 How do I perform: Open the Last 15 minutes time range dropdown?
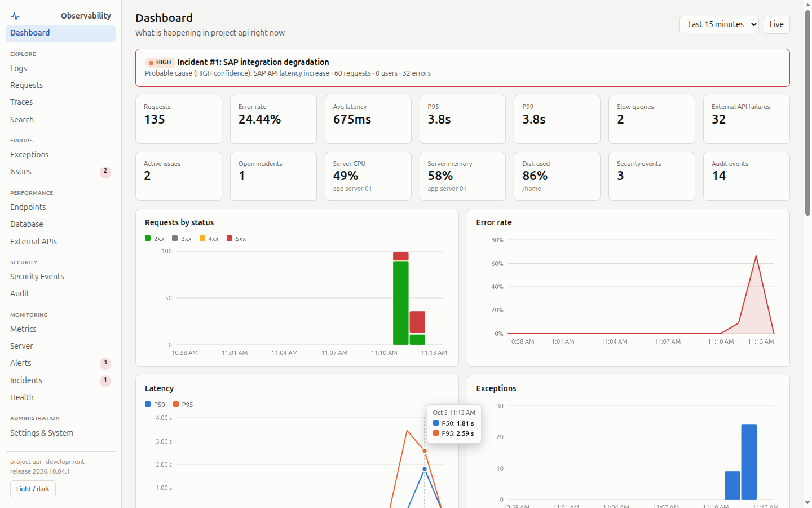(x=719, y=25)
